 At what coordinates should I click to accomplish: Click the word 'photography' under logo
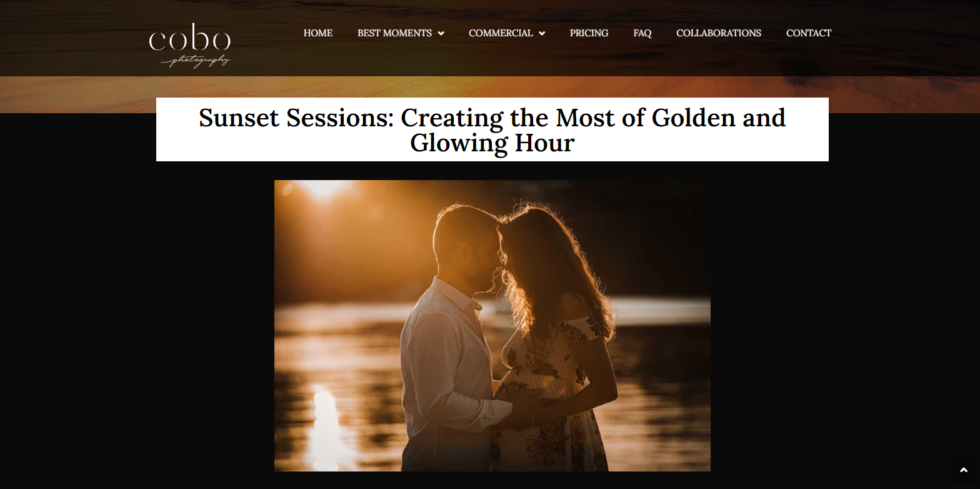(196, 61)
